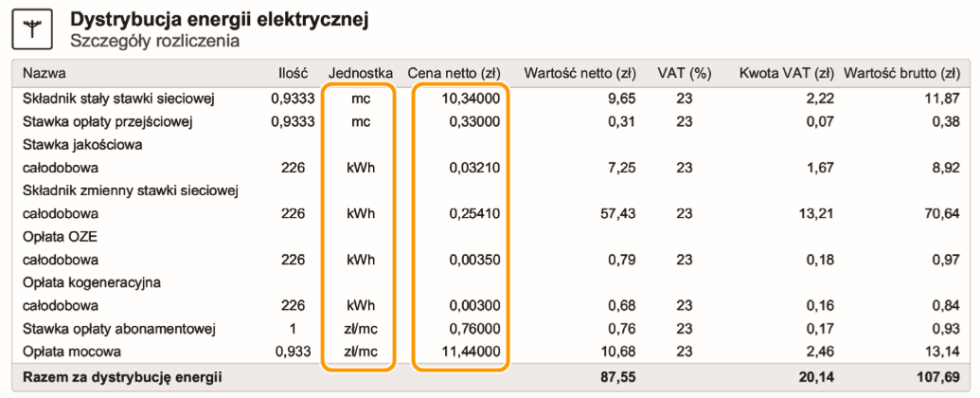Click net value 0,68
The image size is (980, 398).
(622, 305)
